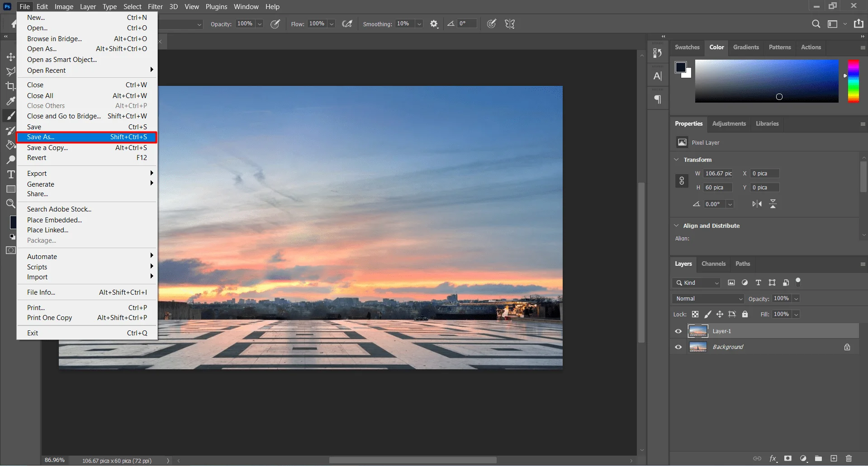Screen dimensions: 868x466
Task: Switch to the Gradients tab
Action: (746, 47)
